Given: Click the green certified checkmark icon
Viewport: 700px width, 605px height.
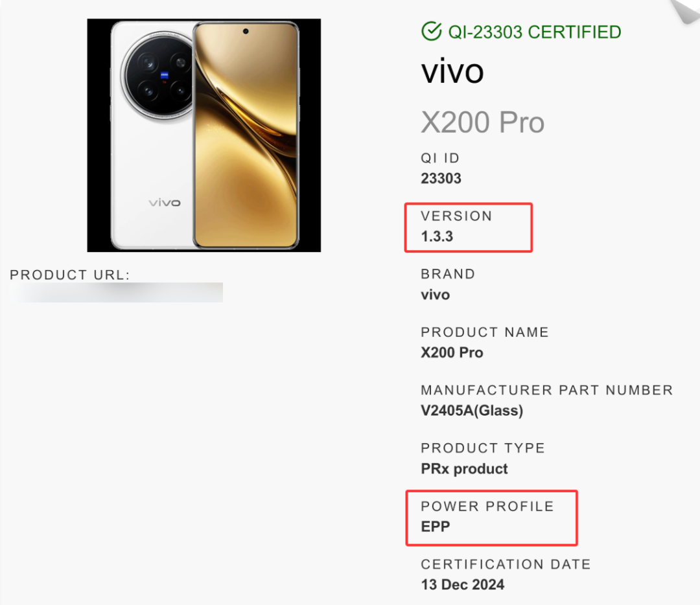Looking at the screenshot, I should (431, 31).
